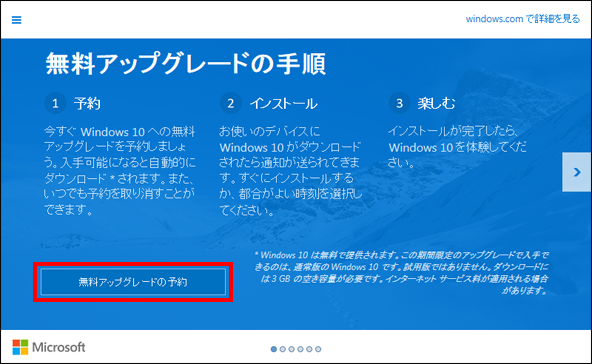Viewport: 592px width, 364px height.
Task: Go to the last page indicator dot
Action: click(318, 349)
